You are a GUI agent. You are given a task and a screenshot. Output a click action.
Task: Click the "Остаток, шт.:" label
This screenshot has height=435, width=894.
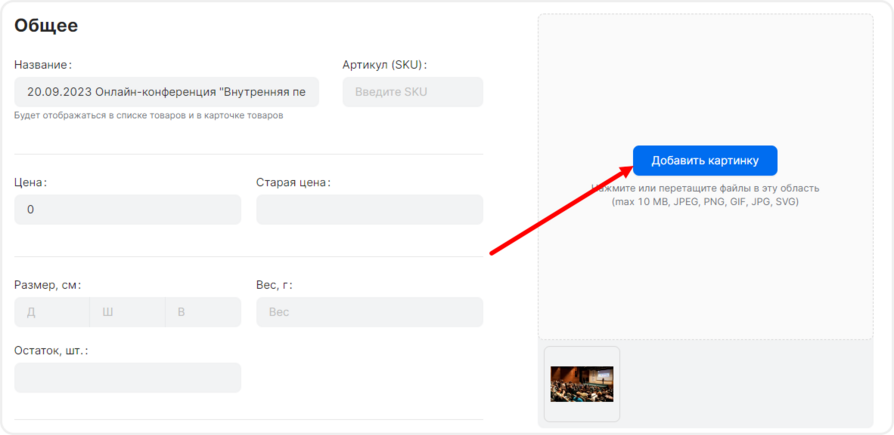click(x=51, y=350)
